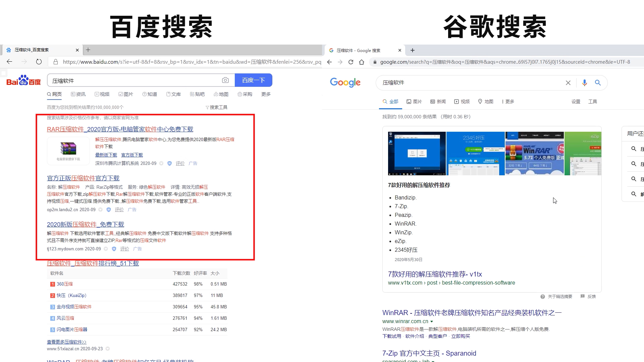Viewport: 644px width, 362px height.
Task: Click 反馈 under the featured snippet
Action: (588, 297)
